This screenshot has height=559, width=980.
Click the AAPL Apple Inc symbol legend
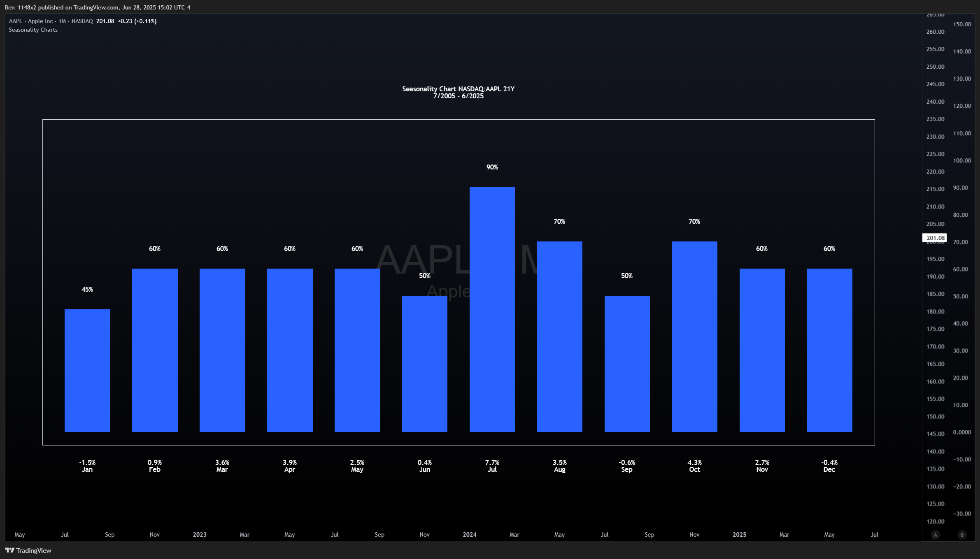[x=51, y=21]
